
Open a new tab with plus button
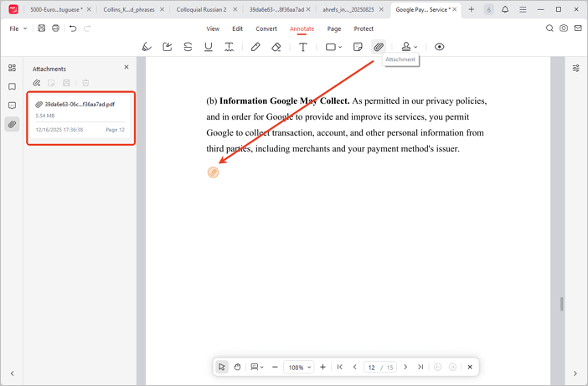click(472, 9)
